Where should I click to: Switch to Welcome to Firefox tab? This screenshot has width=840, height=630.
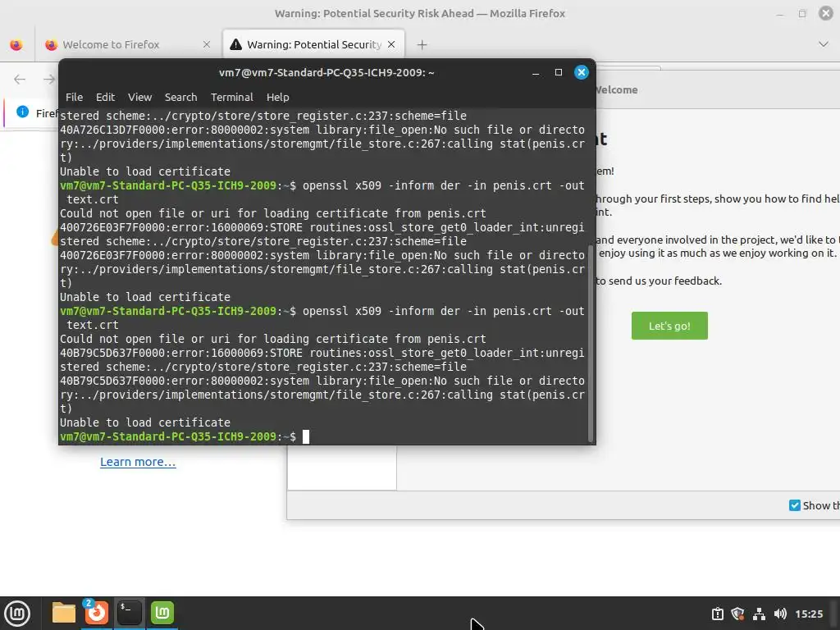(x=126, y=44)
